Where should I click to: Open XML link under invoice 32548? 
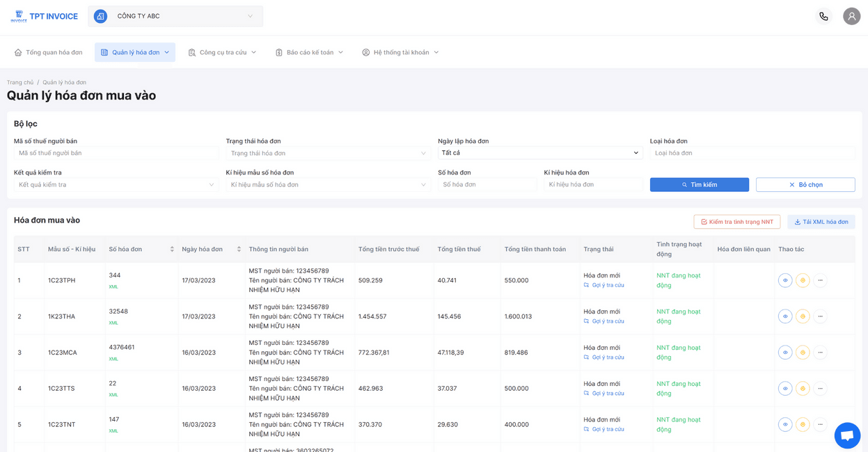tap(113, 323)
